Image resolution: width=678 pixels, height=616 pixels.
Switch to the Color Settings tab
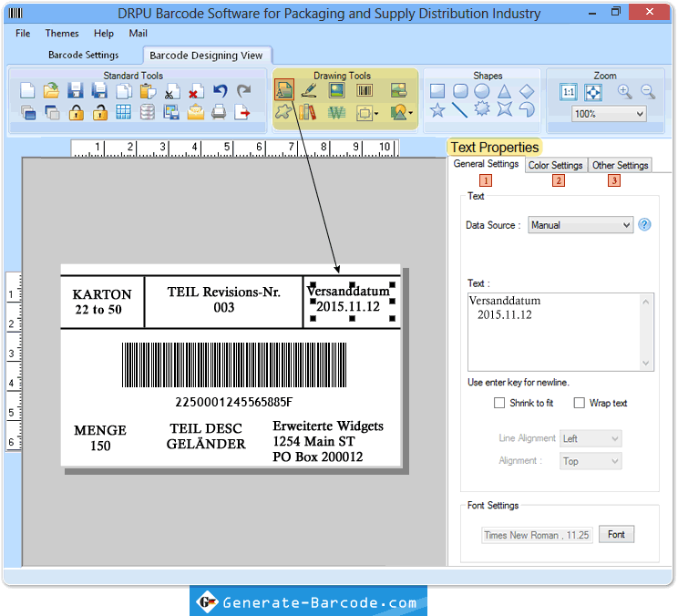(556, 165)
